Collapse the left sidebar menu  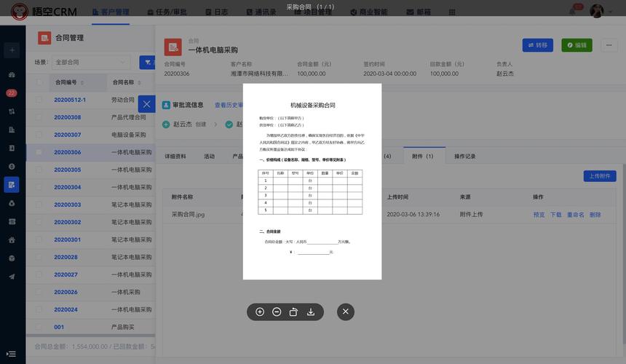click(12, 354)
